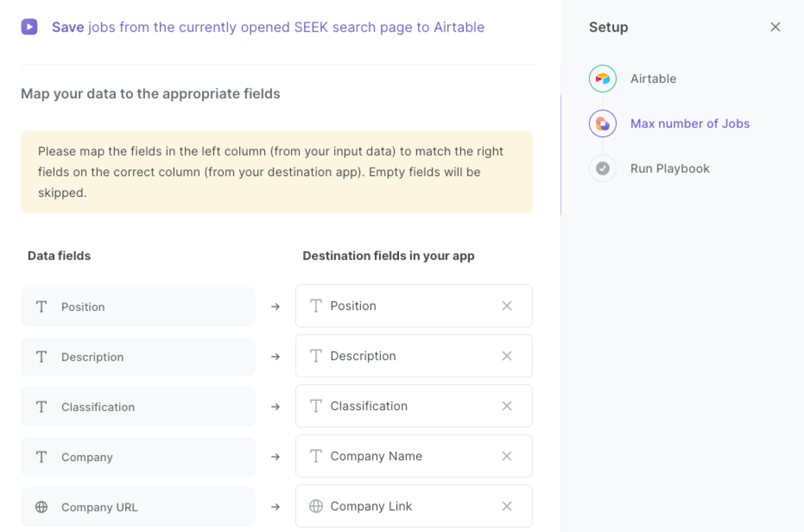Close the Setup panel
This screenshot has width=804, height=532.
(x=775, y=27)
